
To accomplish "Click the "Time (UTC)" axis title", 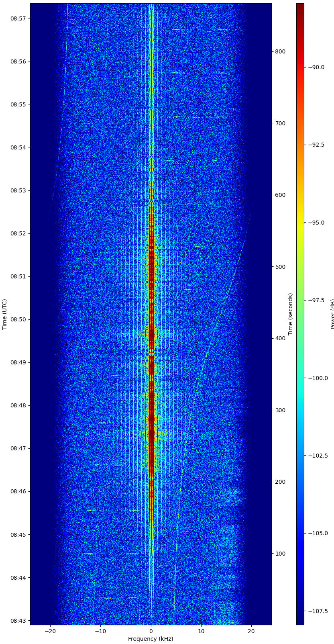I will click(x=5, y=314).
